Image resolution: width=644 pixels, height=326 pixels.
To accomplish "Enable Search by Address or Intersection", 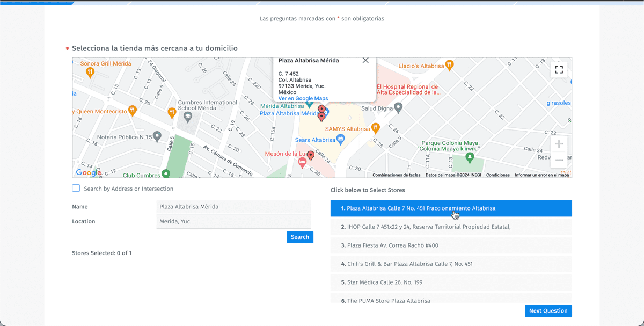I will pos(76,189).
